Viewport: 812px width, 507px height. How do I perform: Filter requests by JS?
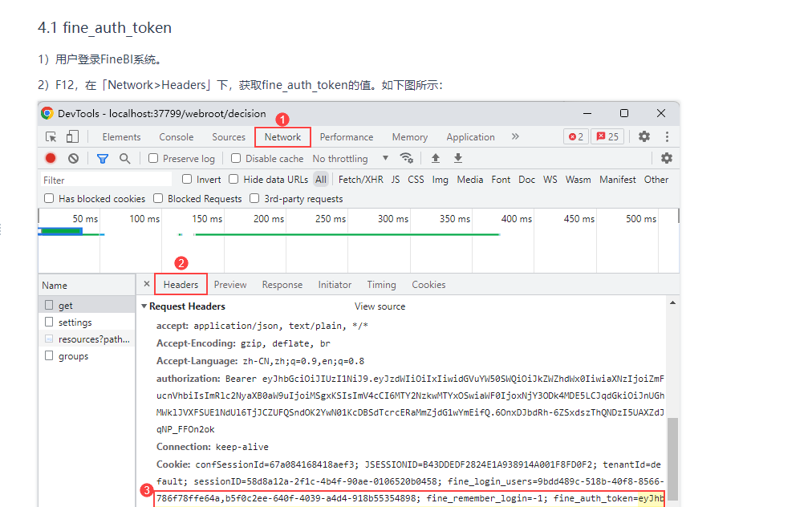point(396,179)
